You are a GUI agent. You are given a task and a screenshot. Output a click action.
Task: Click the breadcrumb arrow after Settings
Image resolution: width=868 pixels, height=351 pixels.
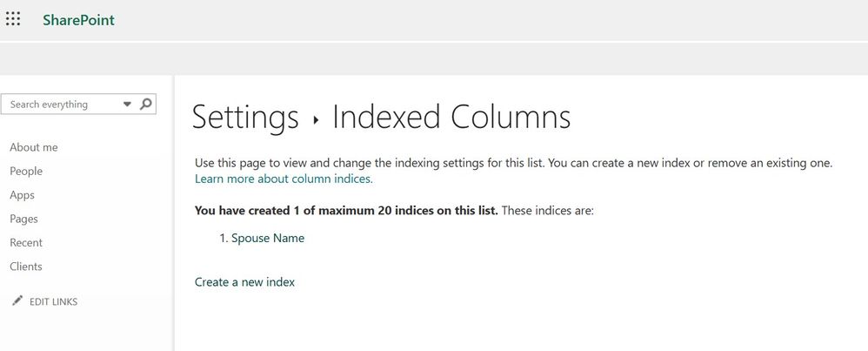point(317,120)
